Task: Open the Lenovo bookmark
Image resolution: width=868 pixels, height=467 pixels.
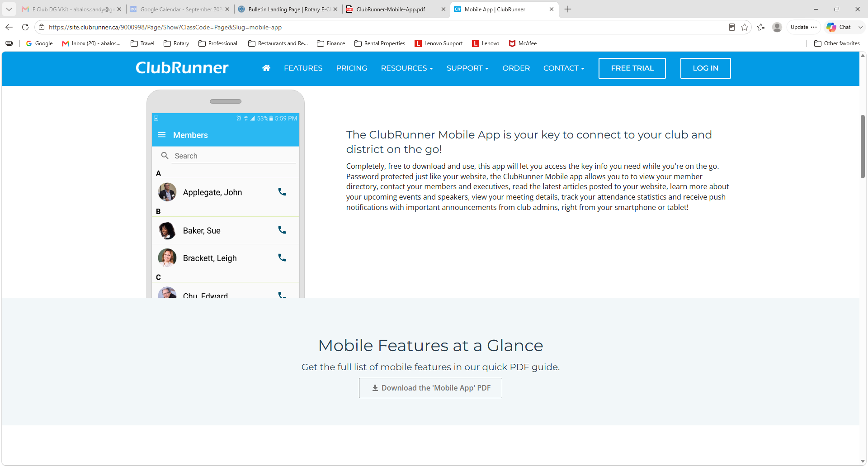Action: pyautogui.click(x=486, y=43)
